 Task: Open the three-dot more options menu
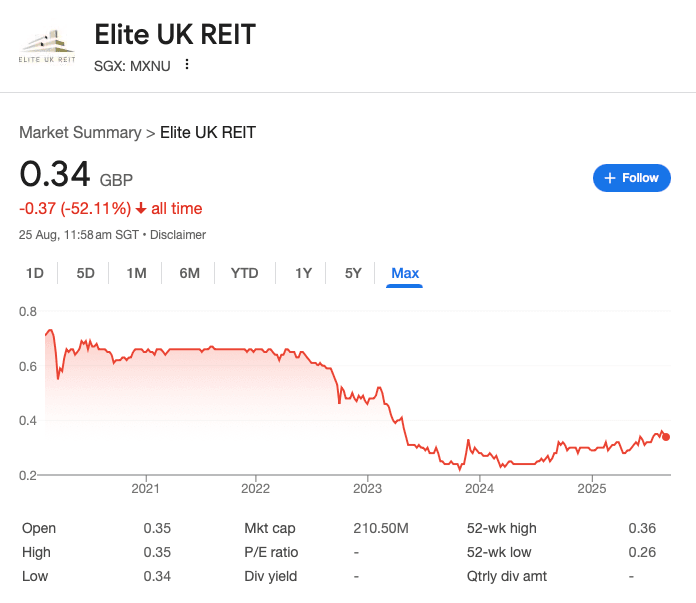click(x=186, y=65)
